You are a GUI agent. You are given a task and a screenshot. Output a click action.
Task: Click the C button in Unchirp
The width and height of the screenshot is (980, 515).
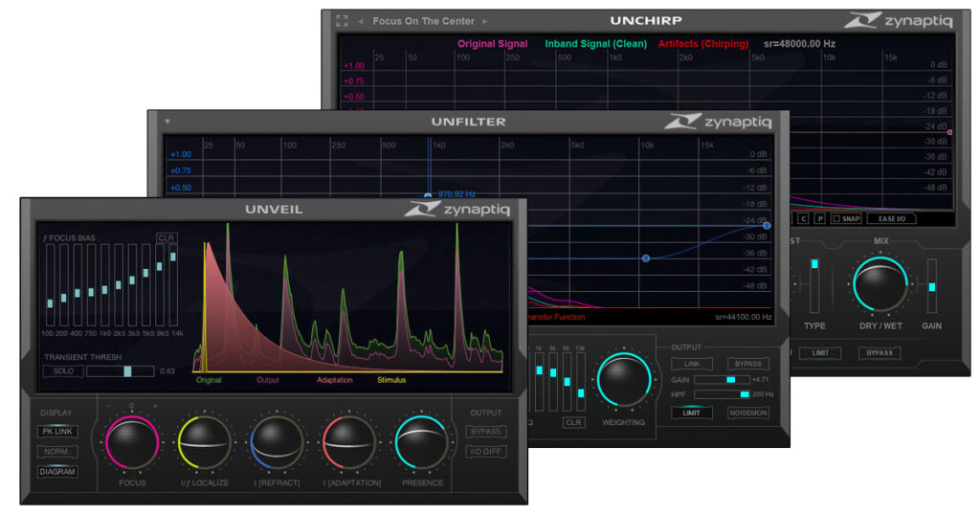(804, 219)
